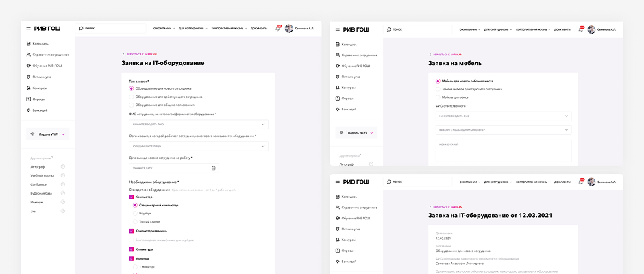Click the help icon beside Буферная база
The image size is (644, 274).
pos(63,193)
